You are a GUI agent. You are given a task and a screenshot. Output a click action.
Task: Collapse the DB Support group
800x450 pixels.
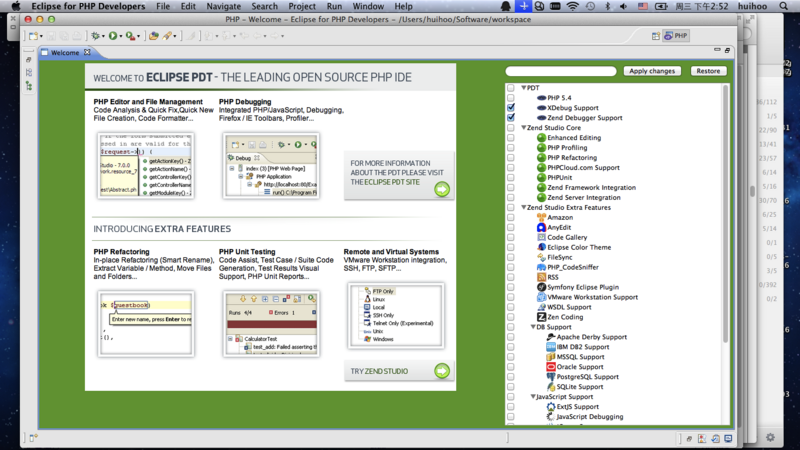[x=533, y=327]
